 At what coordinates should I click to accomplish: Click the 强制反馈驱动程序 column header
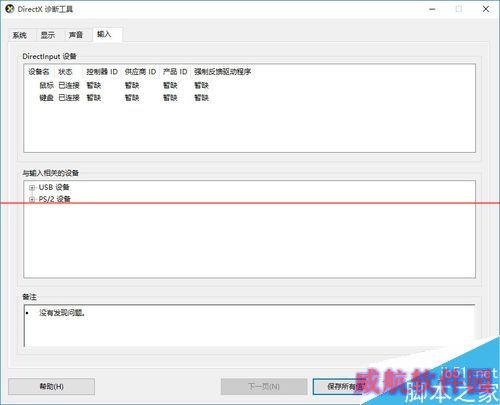(222, 71)
